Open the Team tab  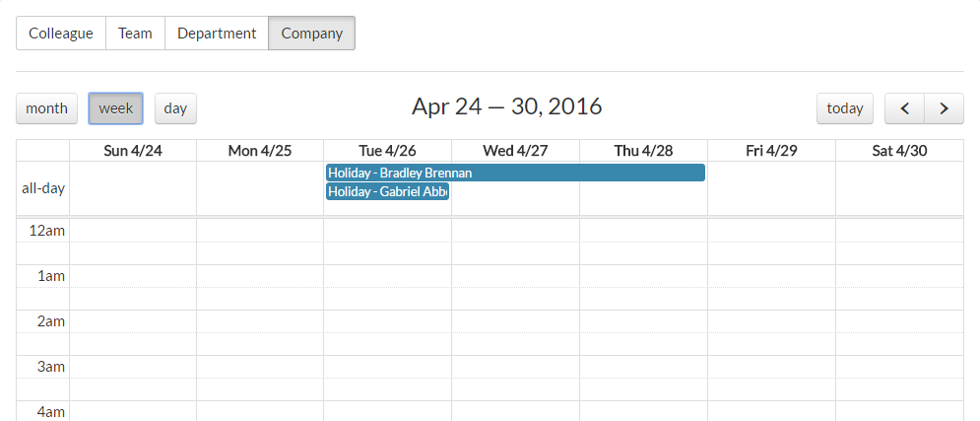tap(135, 33)
